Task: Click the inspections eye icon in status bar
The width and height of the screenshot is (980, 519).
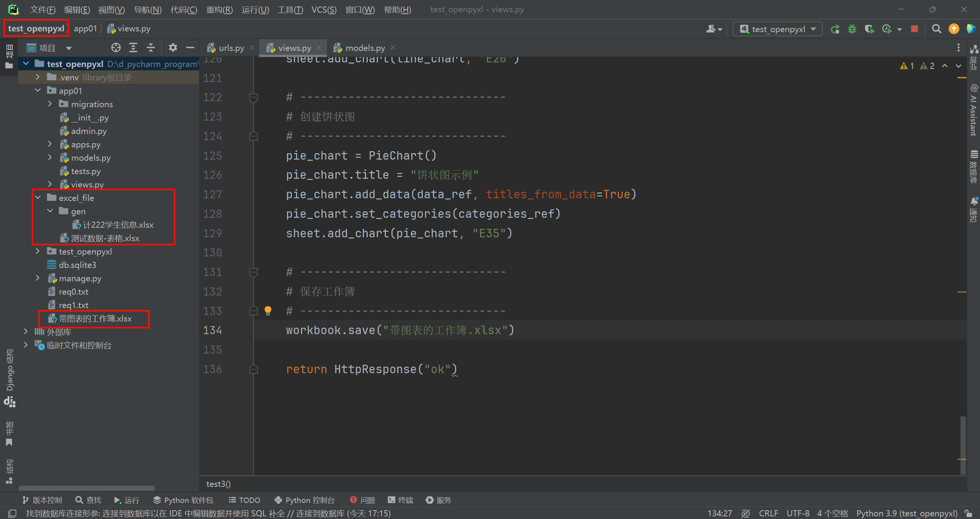Action: [745, 513]
